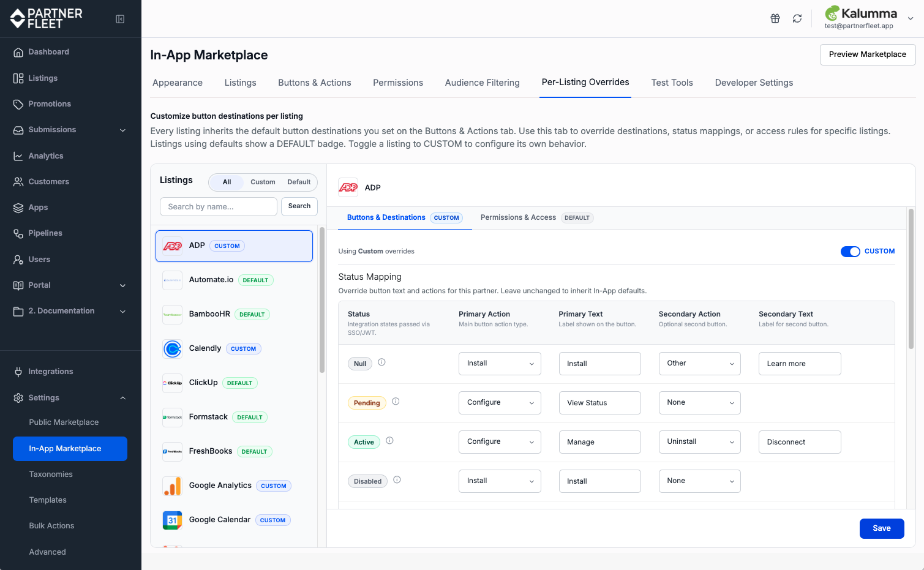Image resolution: width=924 pixels, height=570 pixels.
Task: Switch to the Buttons & Actions tab
Action: 315,83
